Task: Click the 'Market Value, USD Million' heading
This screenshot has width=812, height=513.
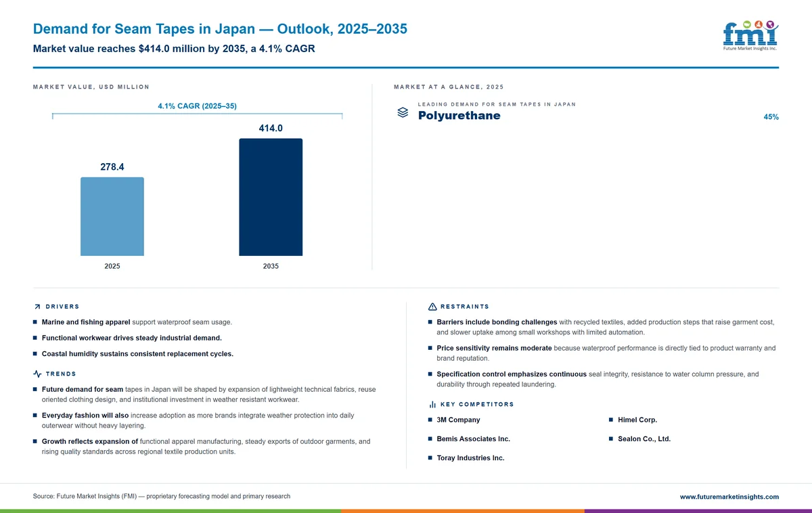Action: coord(91,87)
